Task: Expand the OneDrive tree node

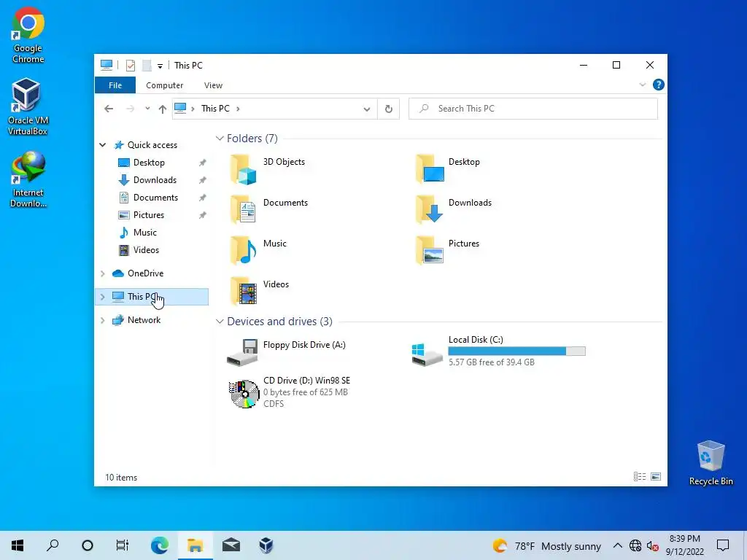Action: pos(102,273)
